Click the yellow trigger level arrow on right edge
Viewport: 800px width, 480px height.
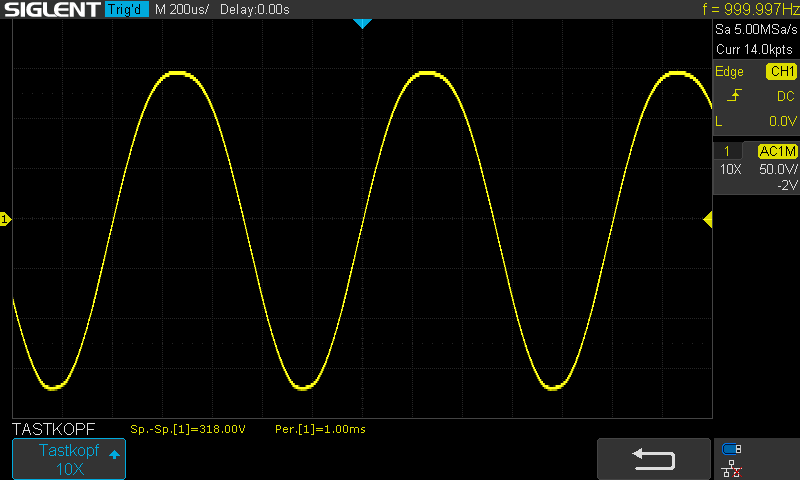point(708,219)
